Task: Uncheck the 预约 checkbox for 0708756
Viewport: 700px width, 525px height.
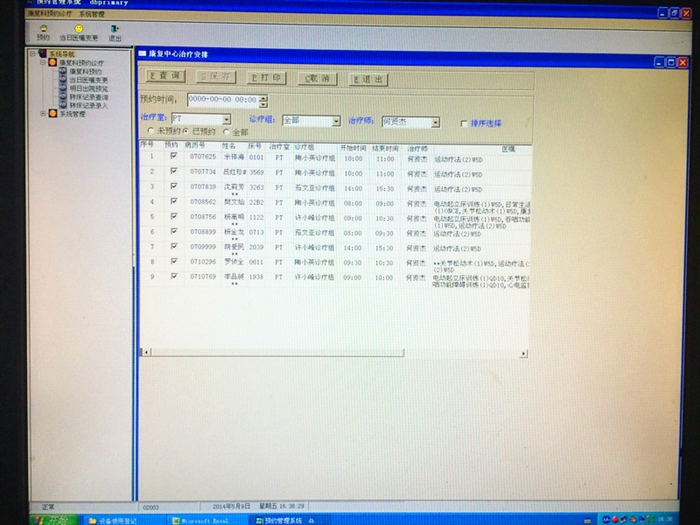Action: click(x=174, y=216)
